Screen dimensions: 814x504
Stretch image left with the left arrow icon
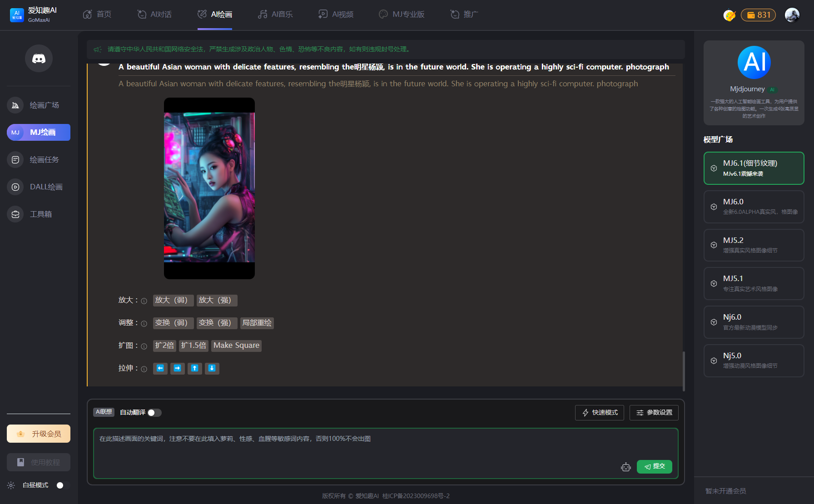point(160,369)
